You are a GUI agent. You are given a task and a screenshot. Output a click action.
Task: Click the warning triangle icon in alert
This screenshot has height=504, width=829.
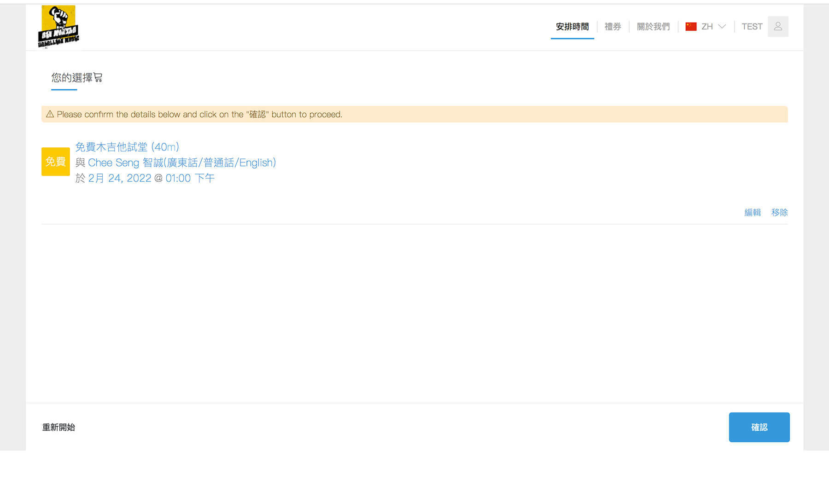click(50, 114)
